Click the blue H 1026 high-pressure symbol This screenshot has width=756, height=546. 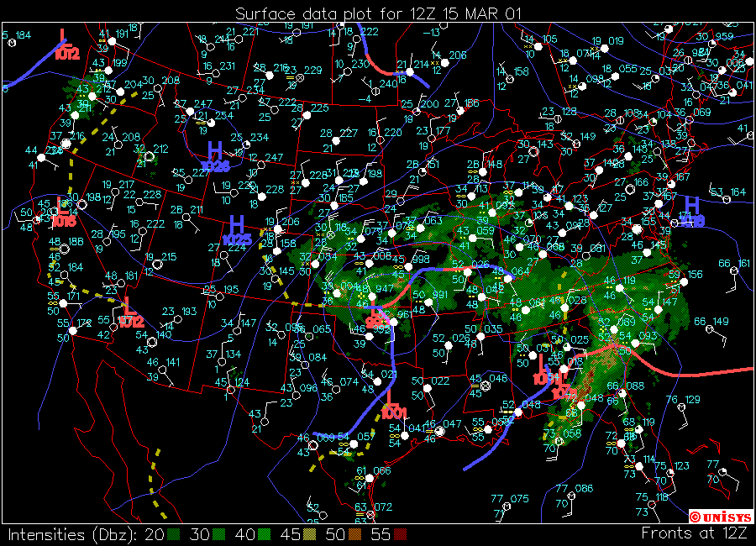tap(215, 151)
